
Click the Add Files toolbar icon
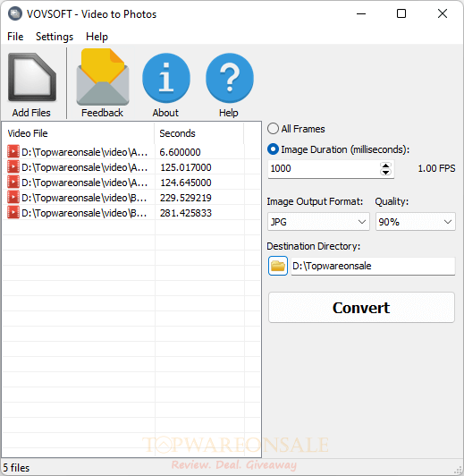[32, 77]
